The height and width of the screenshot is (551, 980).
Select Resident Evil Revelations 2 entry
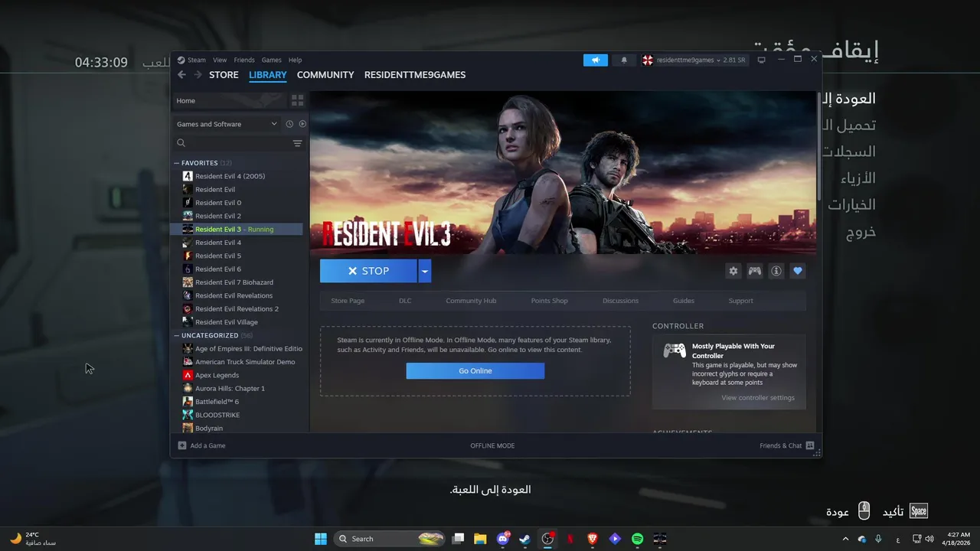[x=237, y=309]
